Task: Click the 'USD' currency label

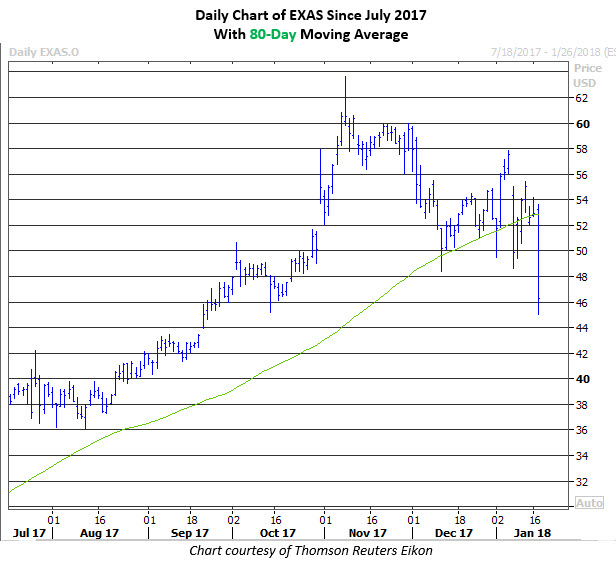Action: tap(585, 83)
